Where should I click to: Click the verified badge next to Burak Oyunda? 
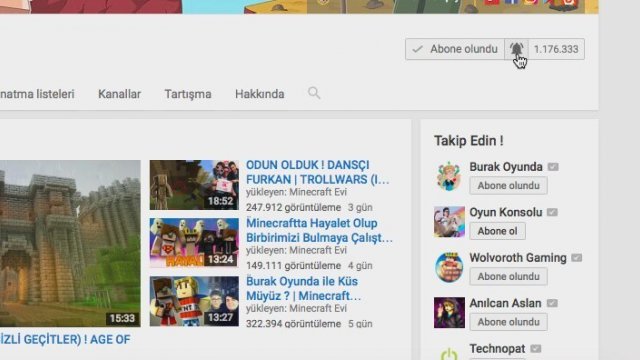[x=553, y=167]
